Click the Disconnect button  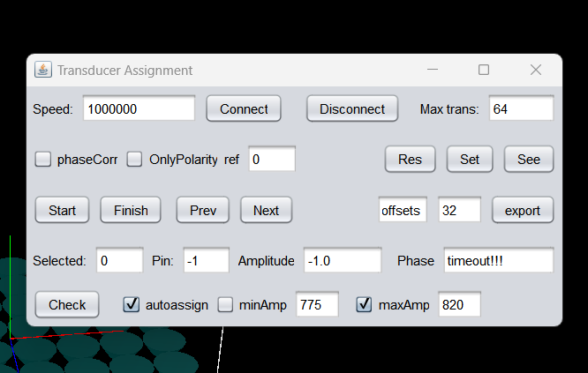pyautogui.click(x=352, y=109)
